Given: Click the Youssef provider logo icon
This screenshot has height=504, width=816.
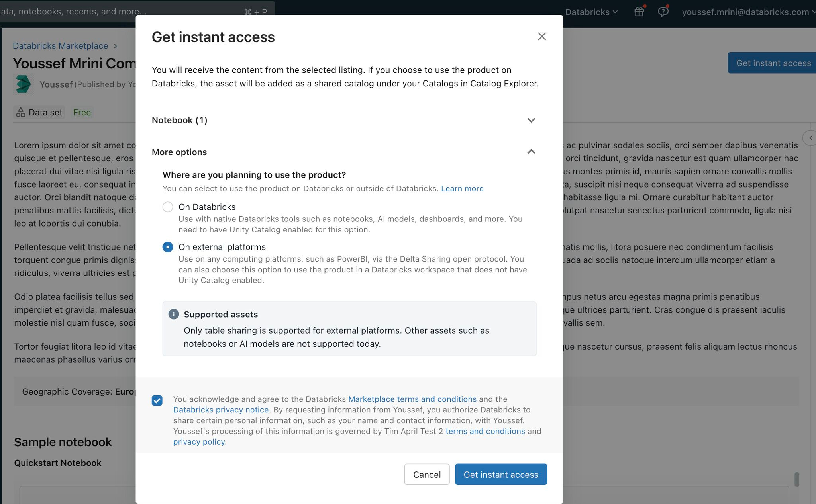Looking at the screenshot, I should (23, 84).
